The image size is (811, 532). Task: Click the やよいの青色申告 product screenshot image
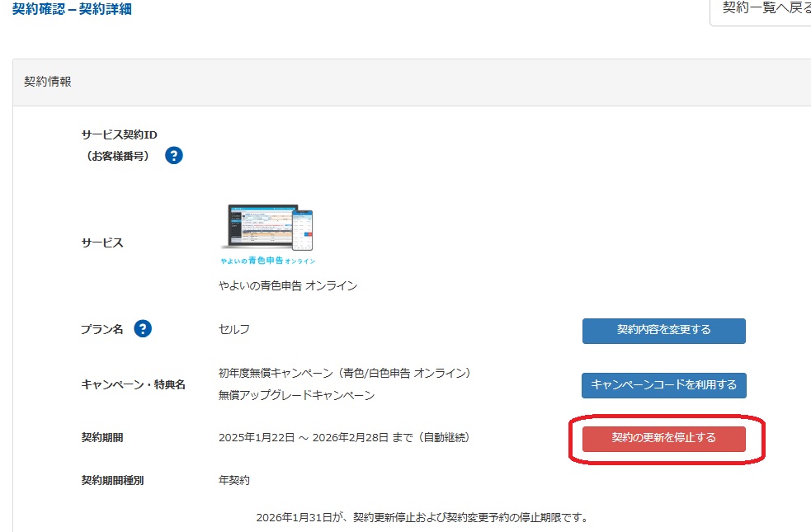pyautogui.click(x=267, y=228)
